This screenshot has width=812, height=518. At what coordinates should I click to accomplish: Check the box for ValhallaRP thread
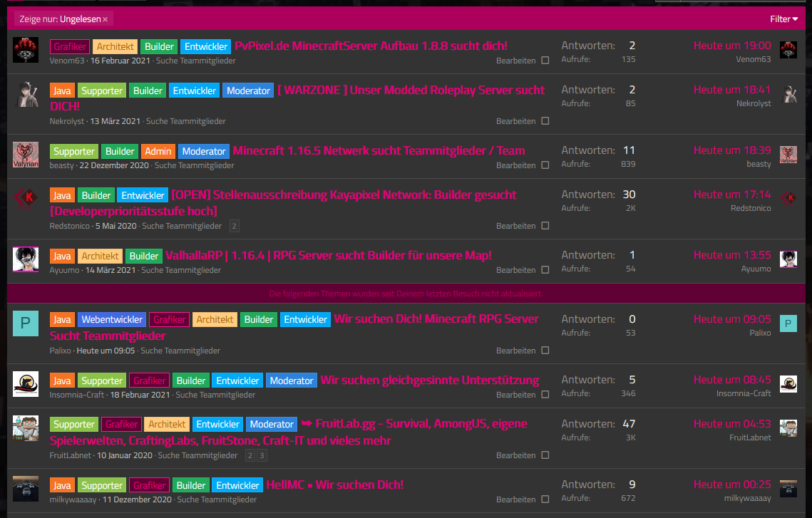click(545, 269)
